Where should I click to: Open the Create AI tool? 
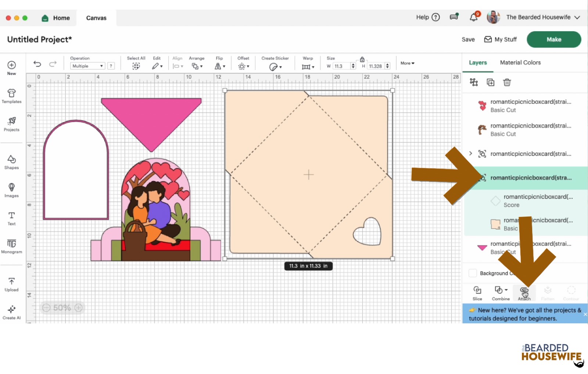pyautogui.click(x=11, y=311)
